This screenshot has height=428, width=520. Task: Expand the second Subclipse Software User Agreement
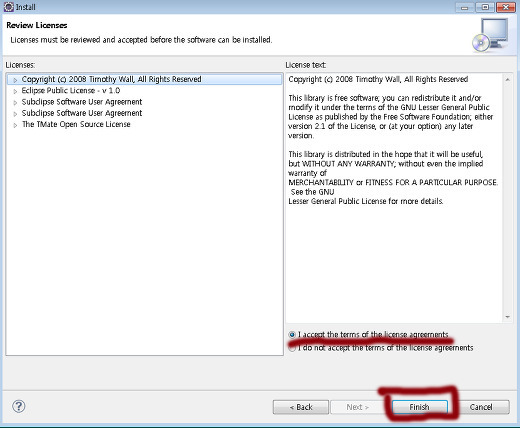[x=15, y=114]
